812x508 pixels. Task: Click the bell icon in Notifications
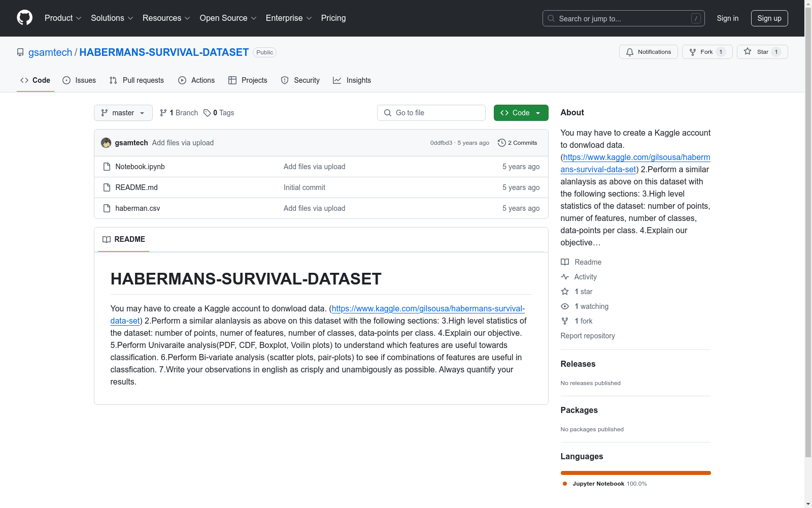[630, 52]
